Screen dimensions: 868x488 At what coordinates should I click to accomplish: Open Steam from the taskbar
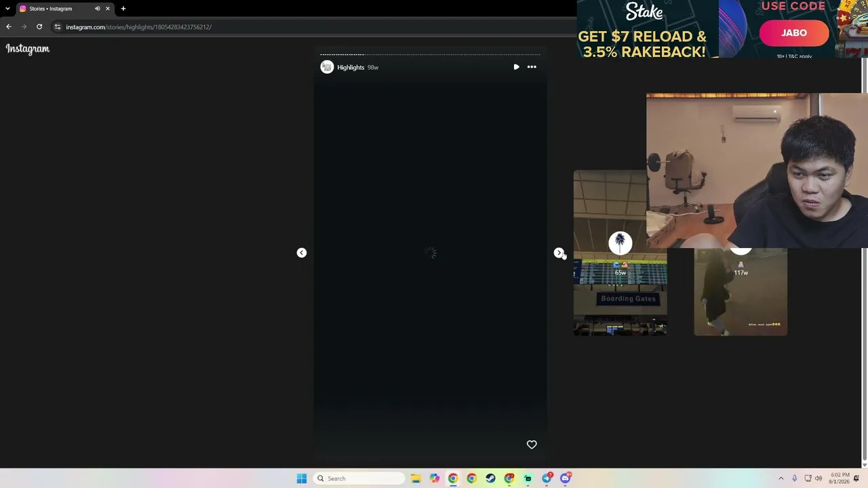tap(490, 479)
